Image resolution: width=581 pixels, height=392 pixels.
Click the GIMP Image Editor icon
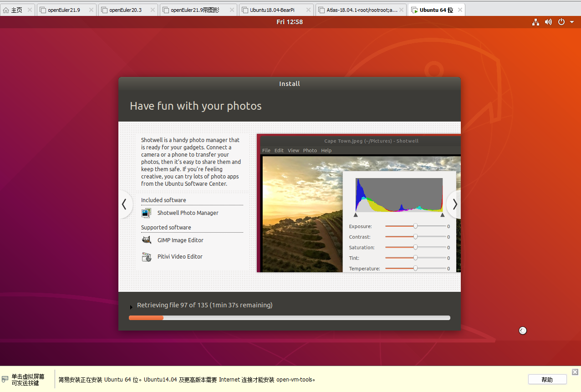pos(146,240)
